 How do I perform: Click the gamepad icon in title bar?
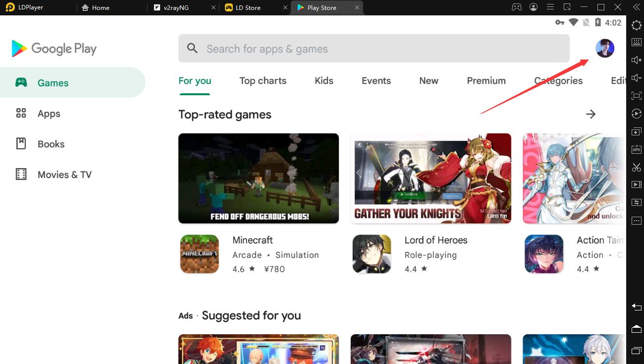coord(517,7)
